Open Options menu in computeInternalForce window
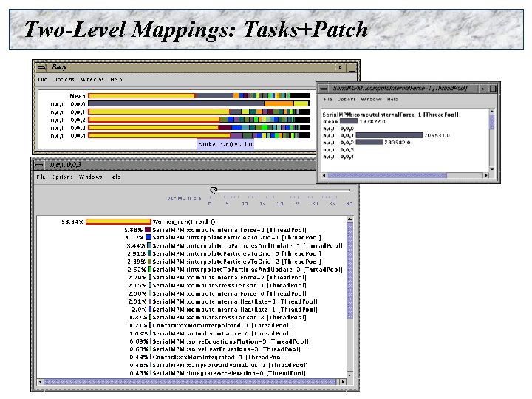Viewport: 532px width, 399px height. pos(347,99)
